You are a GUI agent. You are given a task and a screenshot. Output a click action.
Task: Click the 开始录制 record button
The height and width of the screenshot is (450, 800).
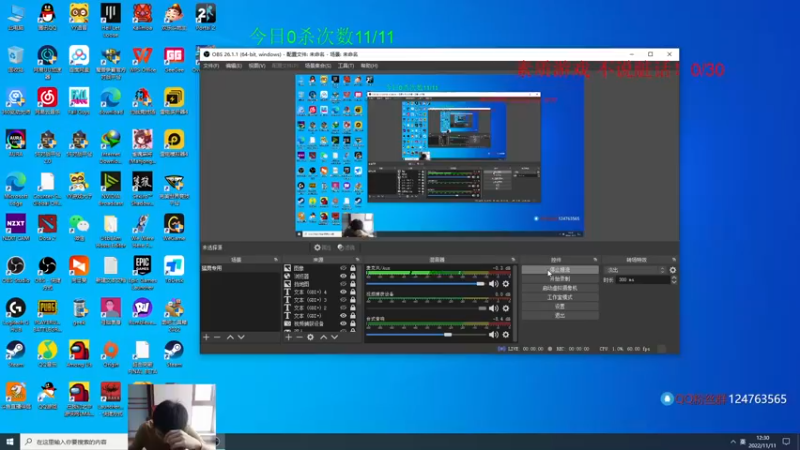560,279
